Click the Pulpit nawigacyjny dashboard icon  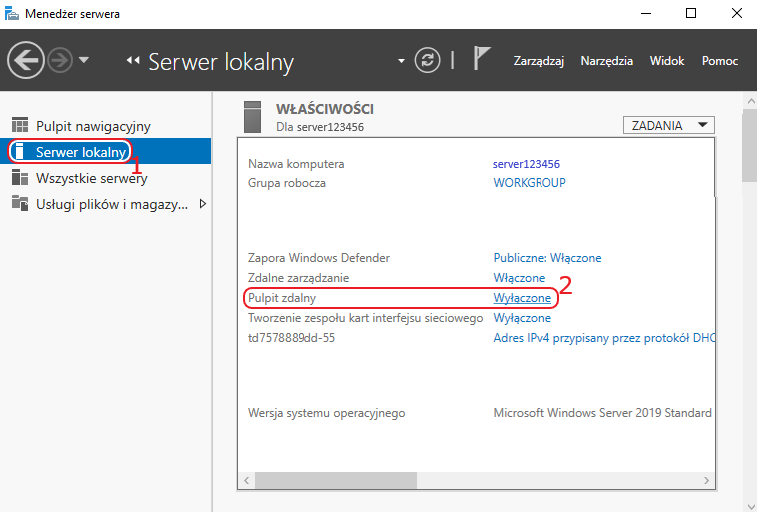[20, 125]
